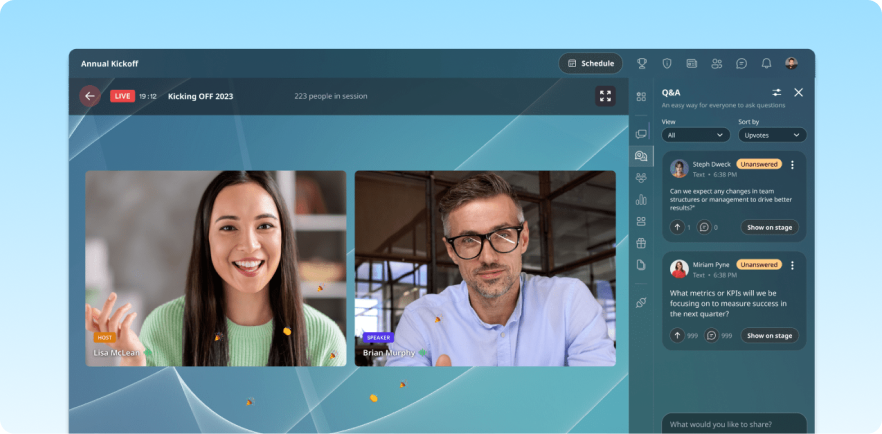The height and width of the screenshot is (434, 882).
Task: Click the fullscreen expand icon on stage
Action: (605, 96)
